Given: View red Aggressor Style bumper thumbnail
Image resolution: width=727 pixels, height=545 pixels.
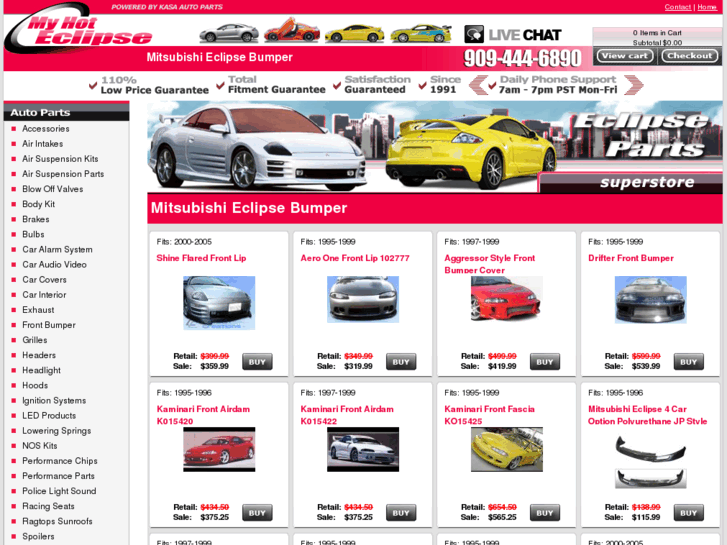Looking at the screenshot, I should [506, 299].
